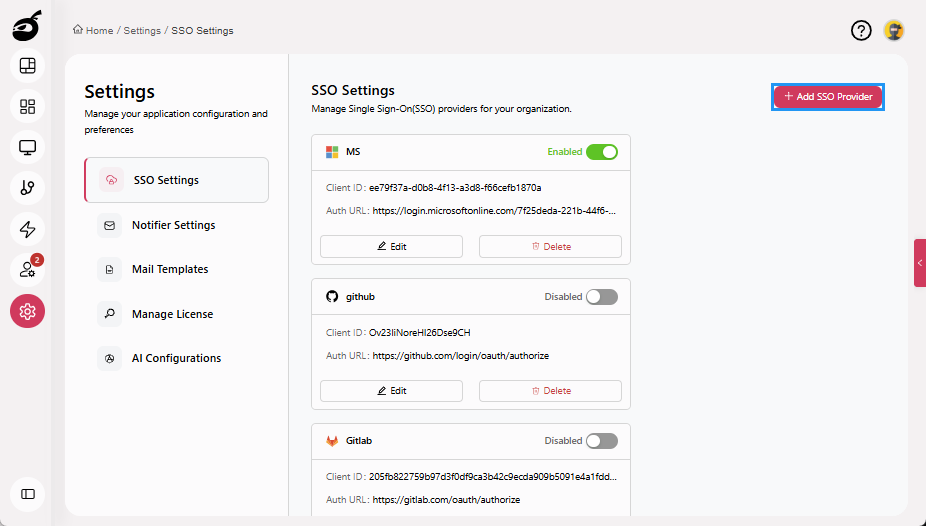
Task: Click Add SSO Provider button
Action: pos(828,97)
